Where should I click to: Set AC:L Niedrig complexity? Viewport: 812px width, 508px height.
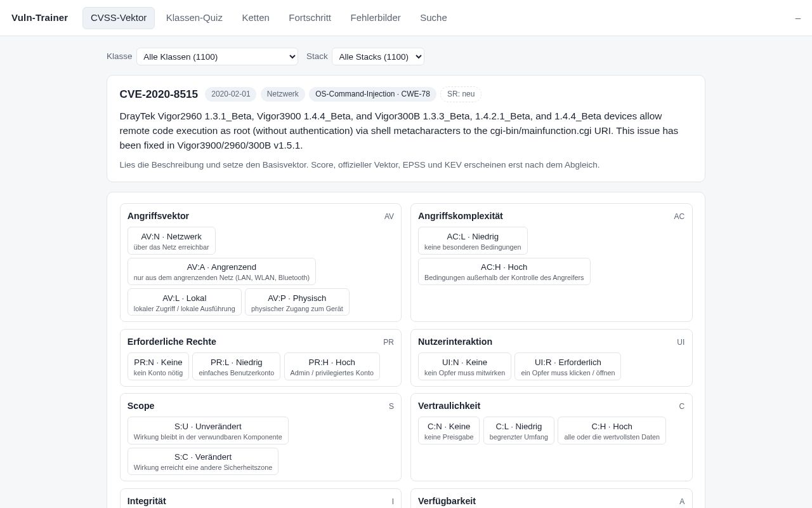tap(473, 241)
